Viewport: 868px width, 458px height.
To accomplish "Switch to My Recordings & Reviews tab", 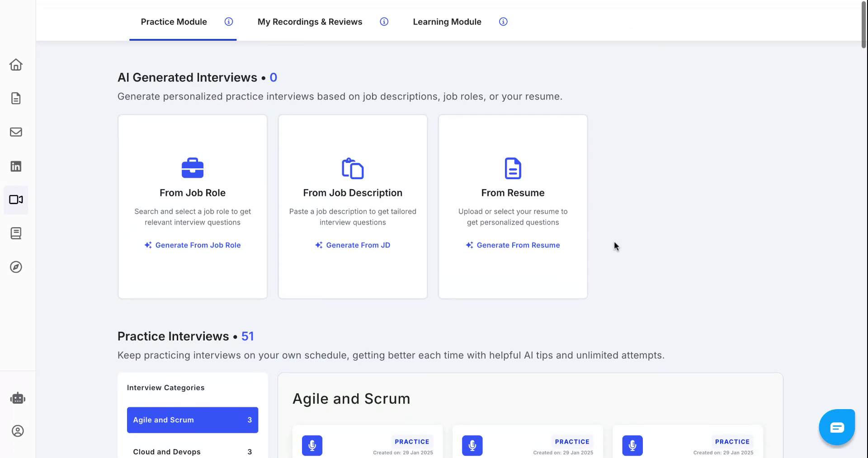I will (x=310, y=21).
